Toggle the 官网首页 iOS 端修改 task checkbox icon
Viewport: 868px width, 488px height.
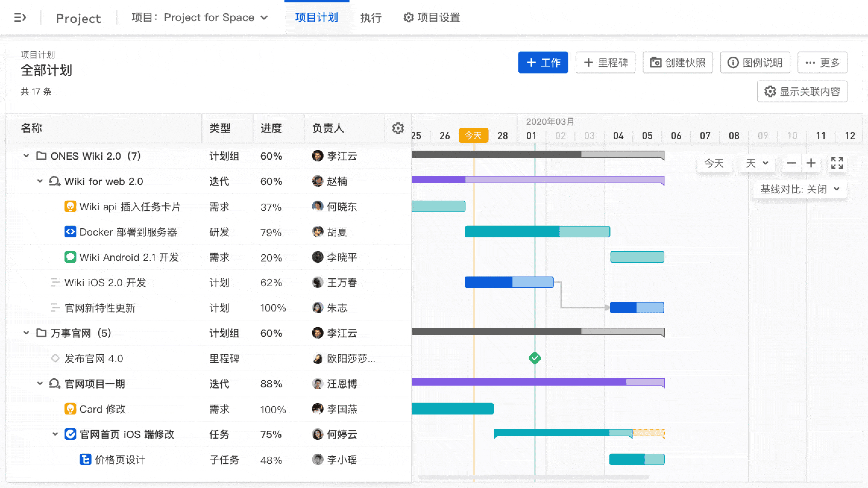pyautogui.click(x=70, y=434)
